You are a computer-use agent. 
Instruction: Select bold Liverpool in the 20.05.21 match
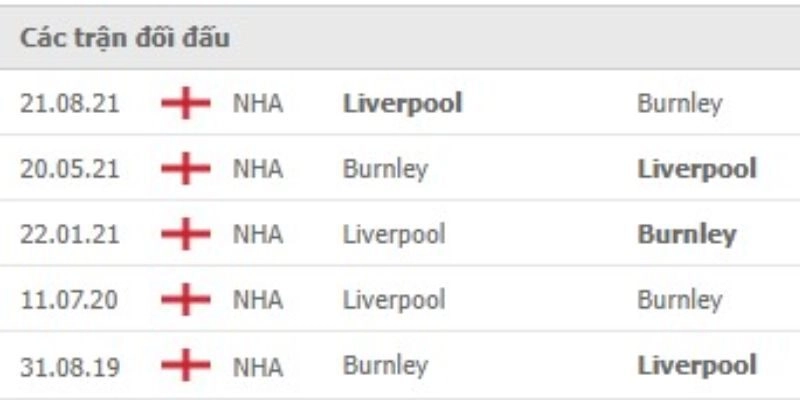(697, 169)
